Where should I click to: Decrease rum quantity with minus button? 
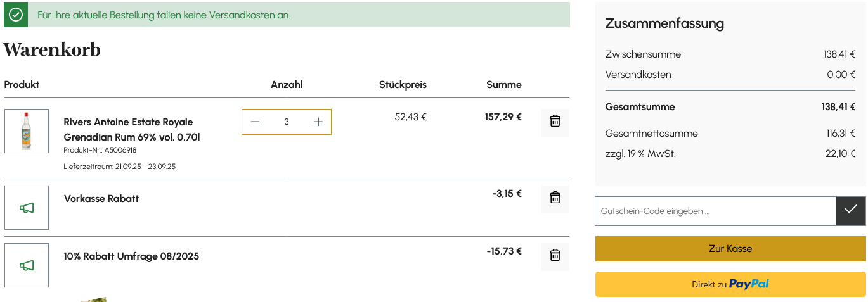(255, 122)
